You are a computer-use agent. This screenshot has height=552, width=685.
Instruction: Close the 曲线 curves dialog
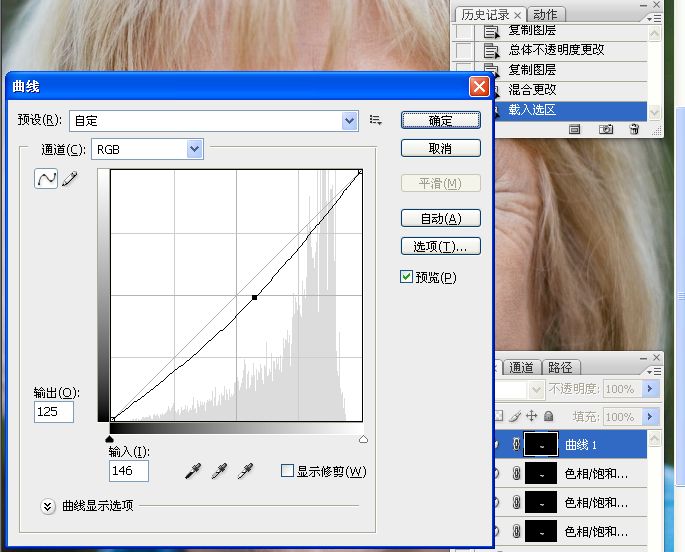pos(479,86)
